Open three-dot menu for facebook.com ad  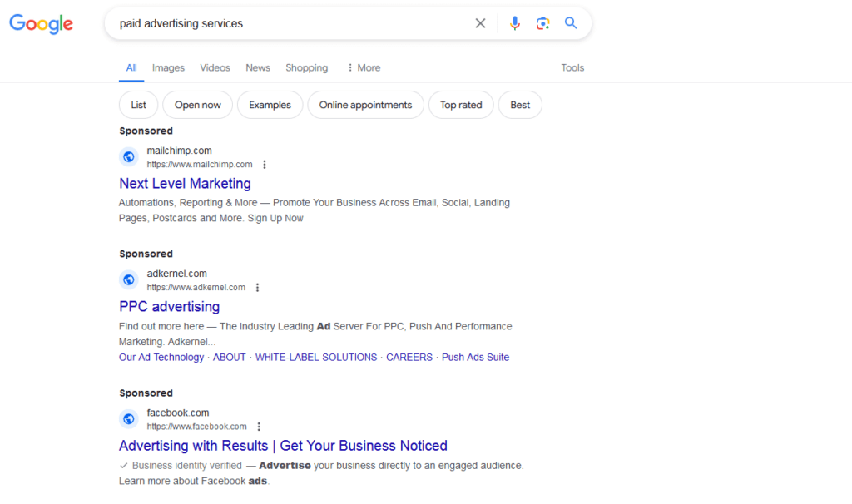coord(259,427)
